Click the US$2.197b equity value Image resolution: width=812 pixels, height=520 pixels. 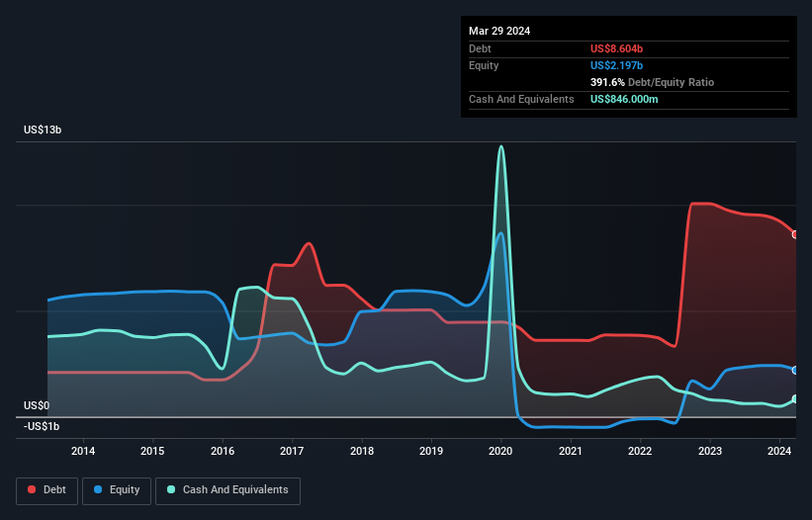click(x=616, y=65)
